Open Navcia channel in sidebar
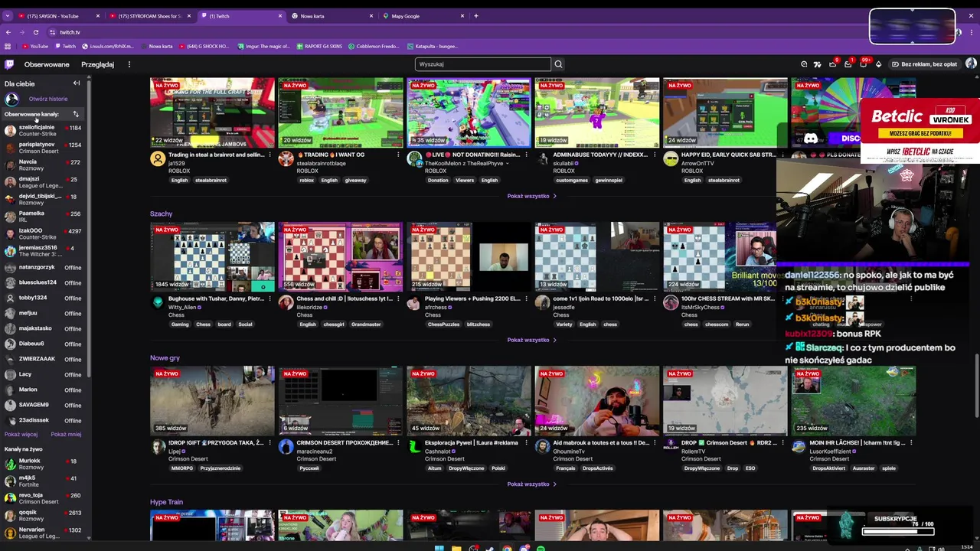980x551 pixels. (44, 165)
